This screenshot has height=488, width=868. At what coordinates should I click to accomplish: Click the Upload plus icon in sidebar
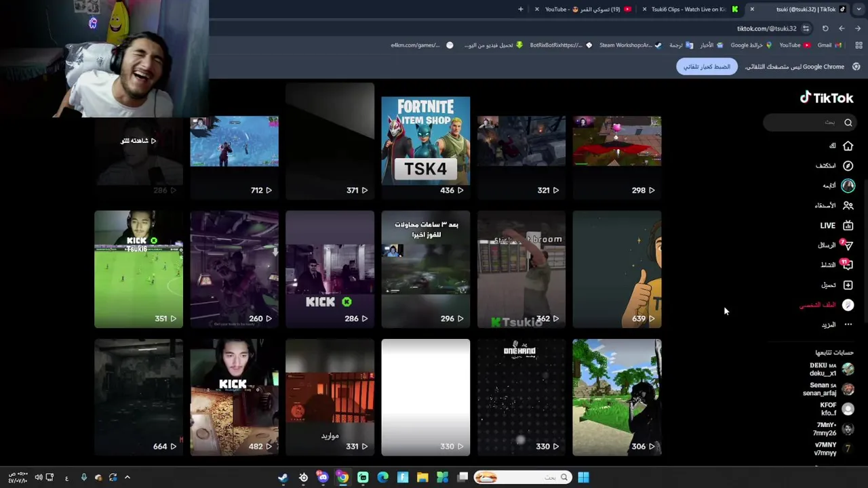tap(848, 285)
